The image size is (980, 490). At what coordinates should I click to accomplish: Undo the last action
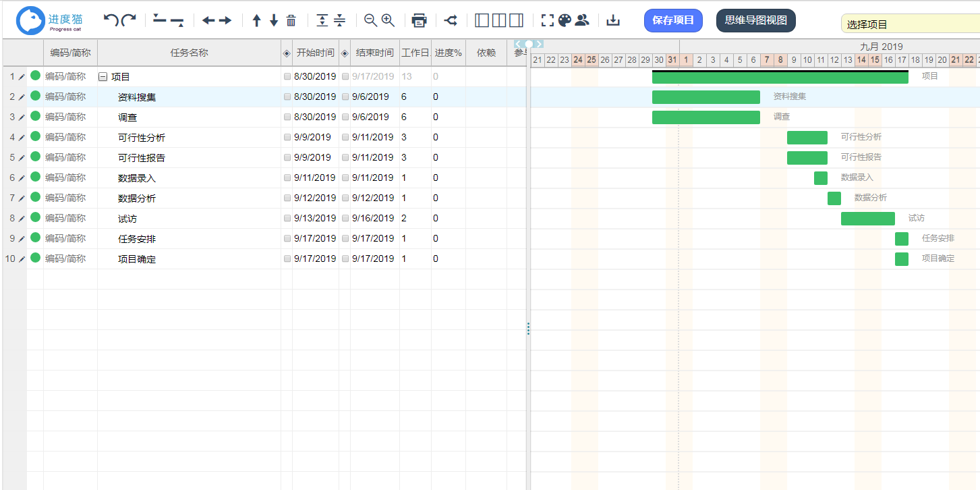(111, 20)
